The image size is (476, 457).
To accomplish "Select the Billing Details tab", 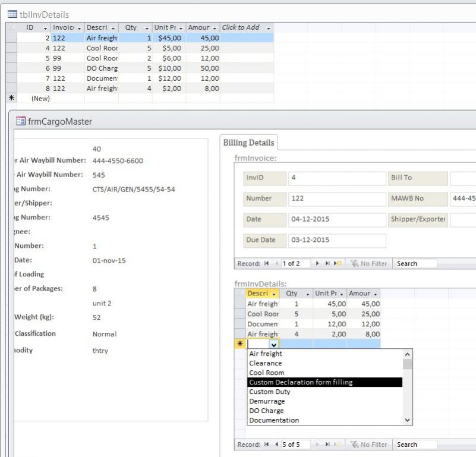I will coord(248,143).
